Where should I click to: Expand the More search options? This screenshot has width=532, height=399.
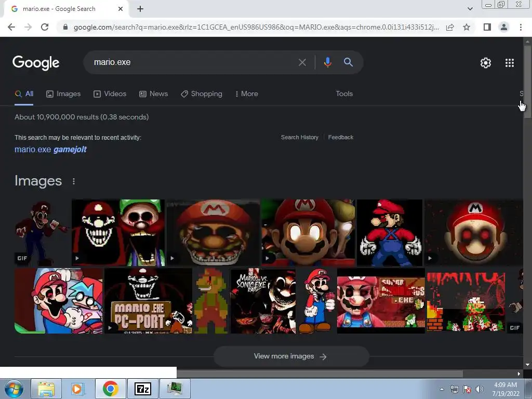(246, 94)
